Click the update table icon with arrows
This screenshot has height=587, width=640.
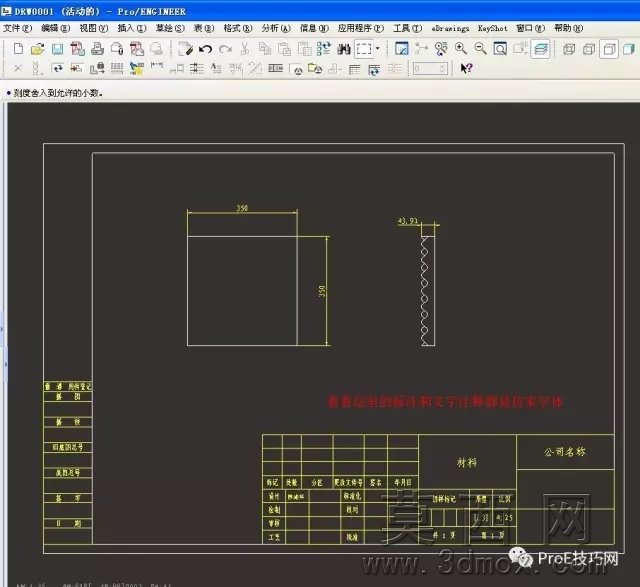coord(374,69)
